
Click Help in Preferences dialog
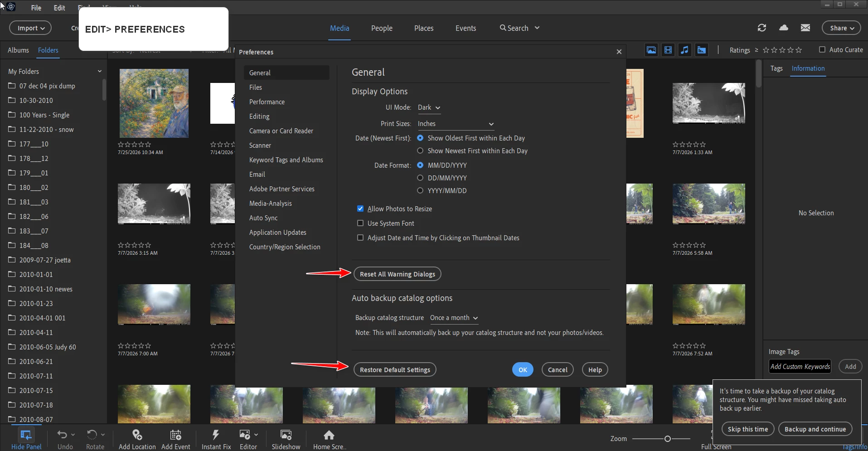595,370
